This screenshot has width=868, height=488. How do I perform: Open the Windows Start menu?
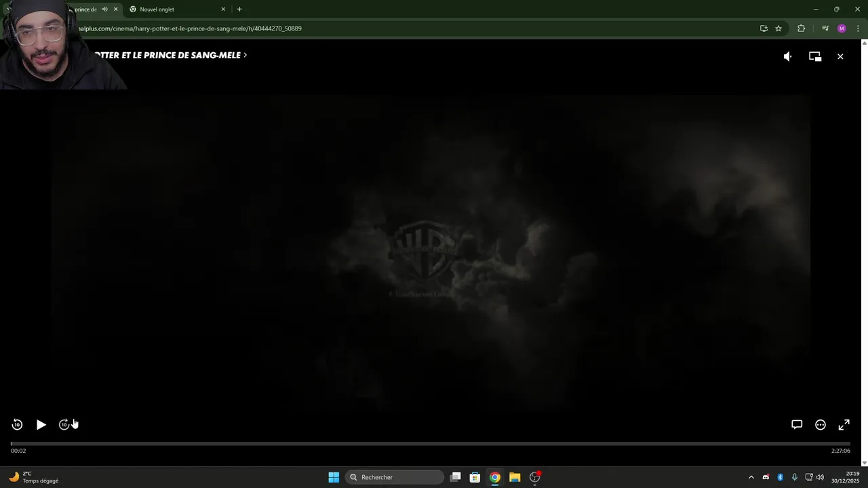[x=334, y=477]
